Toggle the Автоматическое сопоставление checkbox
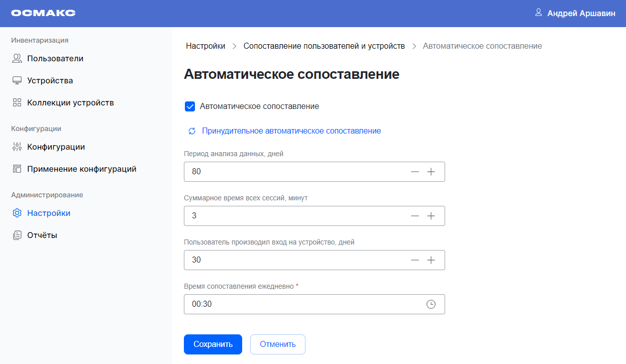 click(x=190, y=106)
